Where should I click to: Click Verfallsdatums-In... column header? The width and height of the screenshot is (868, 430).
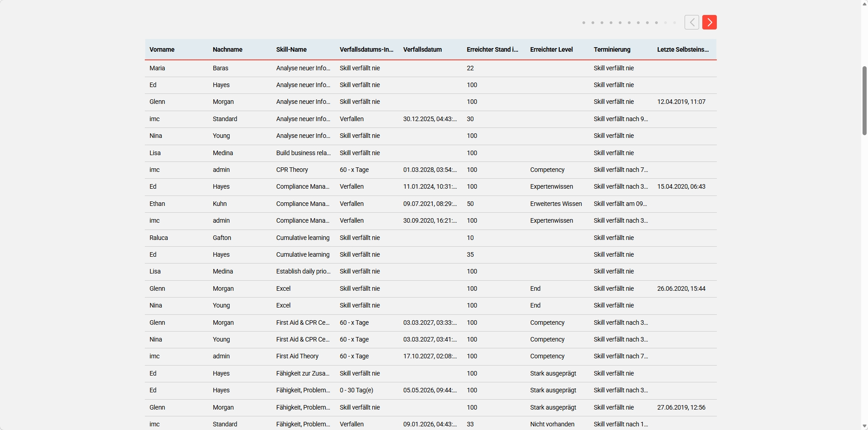366,49
